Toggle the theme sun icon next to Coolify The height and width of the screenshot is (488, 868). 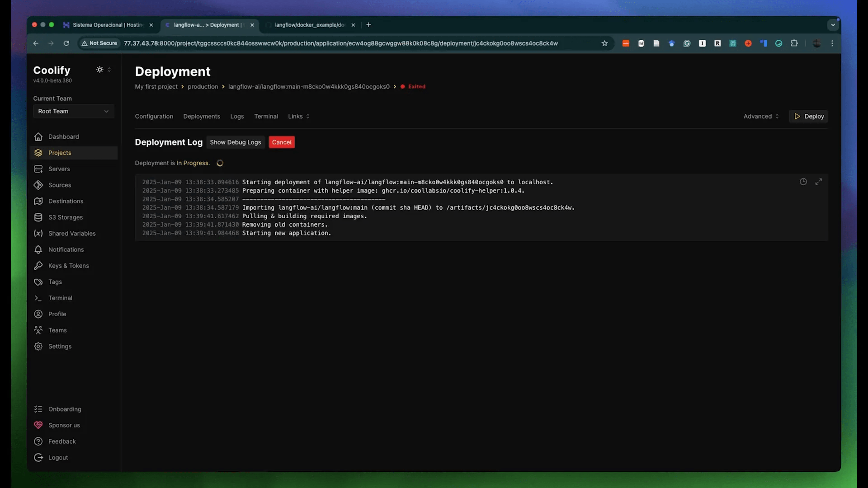point(99,70)
